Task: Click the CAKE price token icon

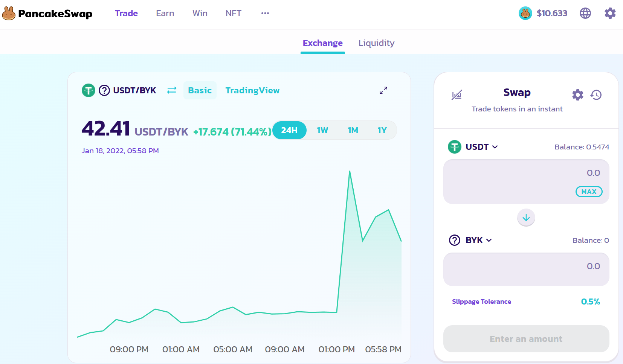Action: 525,13
